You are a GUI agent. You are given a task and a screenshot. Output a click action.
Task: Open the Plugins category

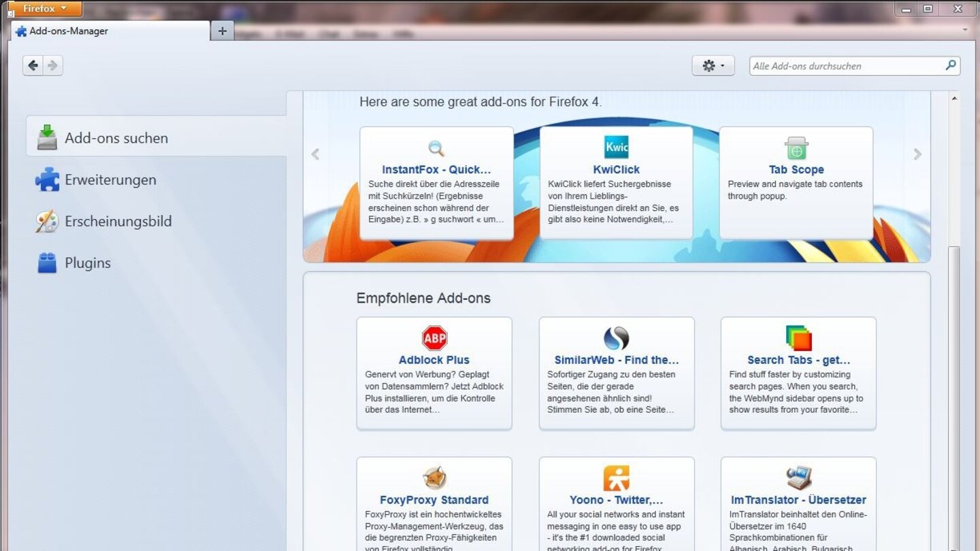(x=157, y=263)
